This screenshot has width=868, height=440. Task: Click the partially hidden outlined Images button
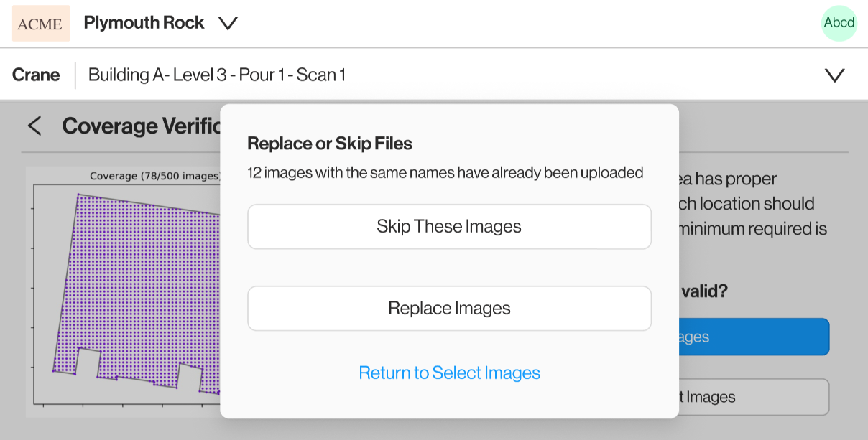pos(754,397)
